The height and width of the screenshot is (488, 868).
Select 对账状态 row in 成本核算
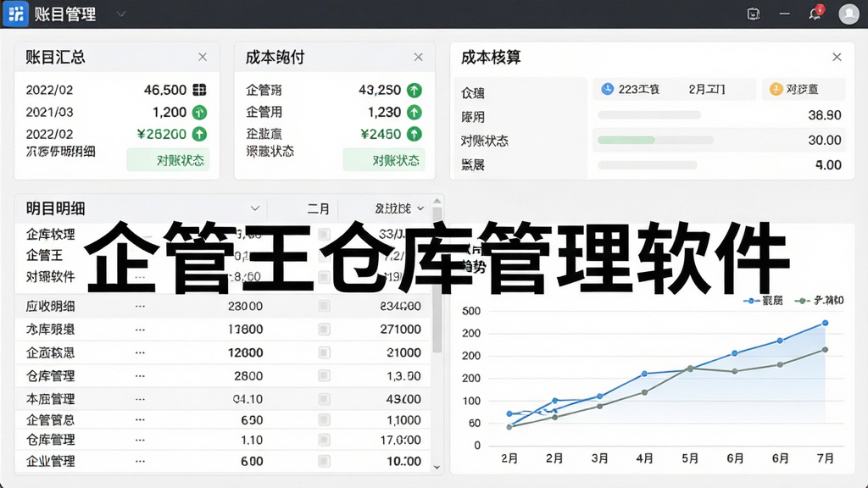pos(485,141)
